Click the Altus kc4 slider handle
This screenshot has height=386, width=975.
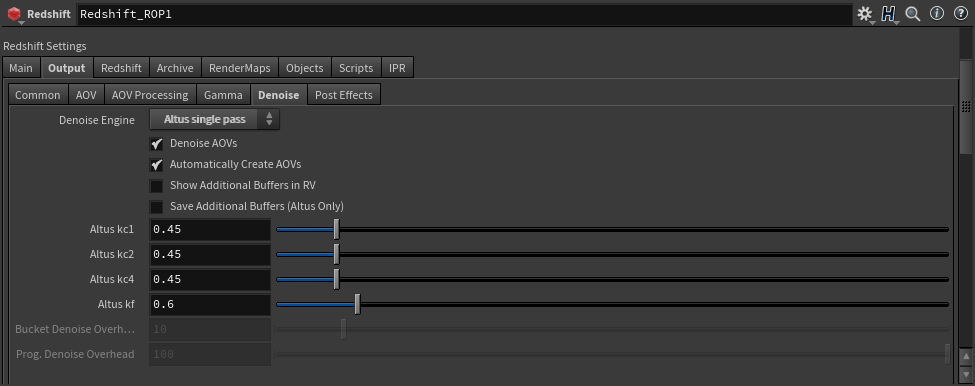(336, 279)
